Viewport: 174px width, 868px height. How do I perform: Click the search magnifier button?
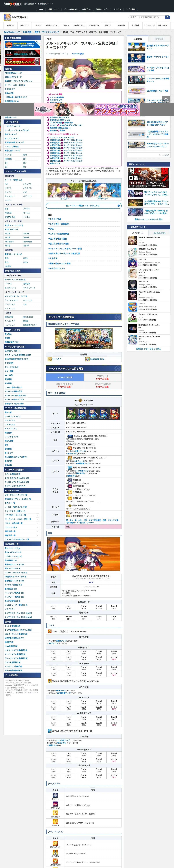[x=168, y=17]
